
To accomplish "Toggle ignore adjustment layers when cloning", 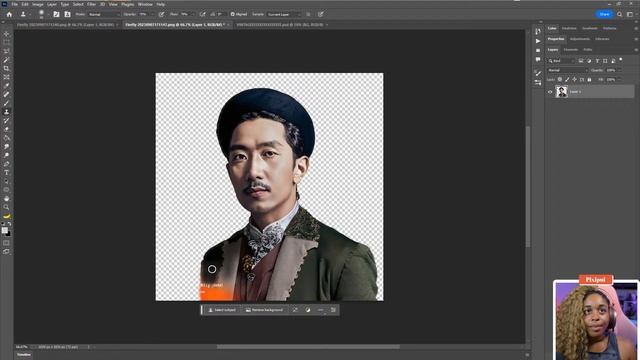I will pos(308,14).
